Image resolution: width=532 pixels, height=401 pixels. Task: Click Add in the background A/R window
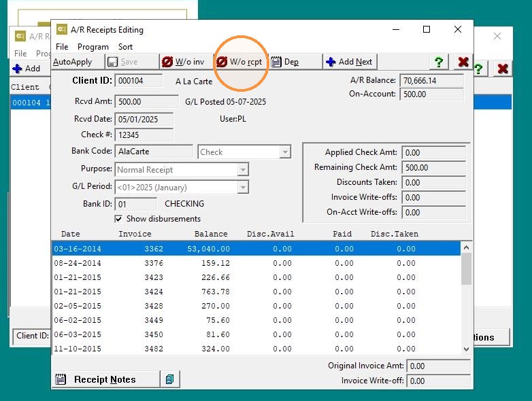coord(27,69)
